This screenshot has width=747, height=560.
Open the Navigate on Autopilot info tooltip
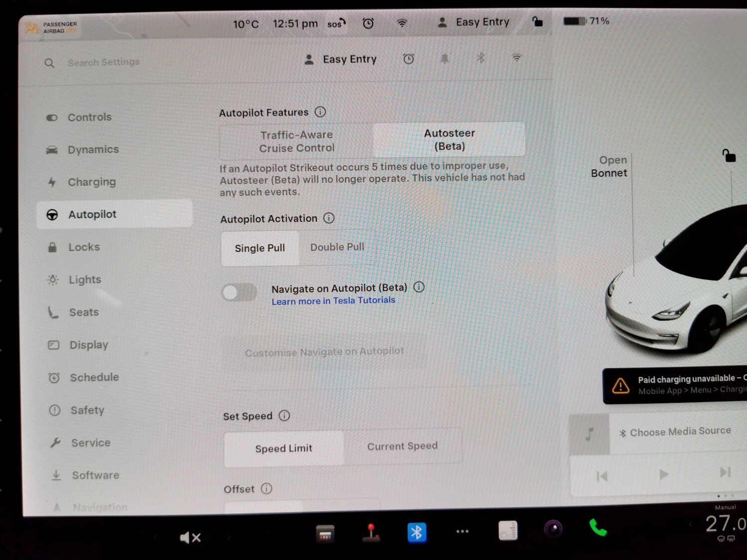pos(419,287)
